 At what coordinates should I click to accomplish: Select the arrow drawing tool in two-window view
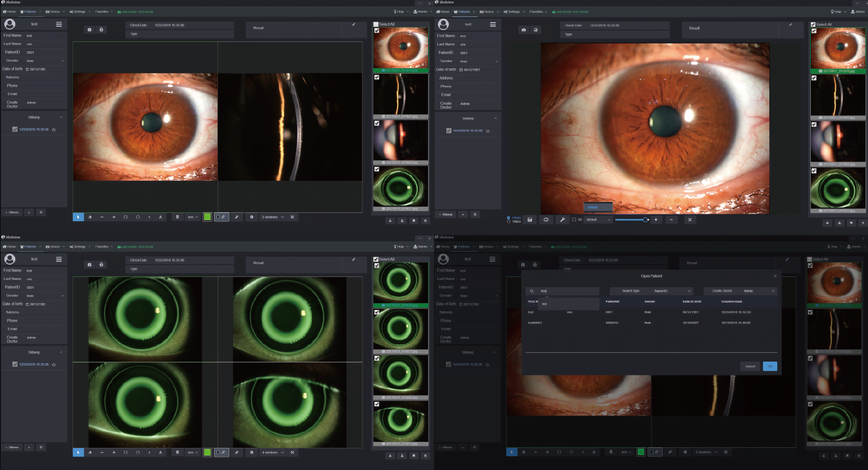113,217
